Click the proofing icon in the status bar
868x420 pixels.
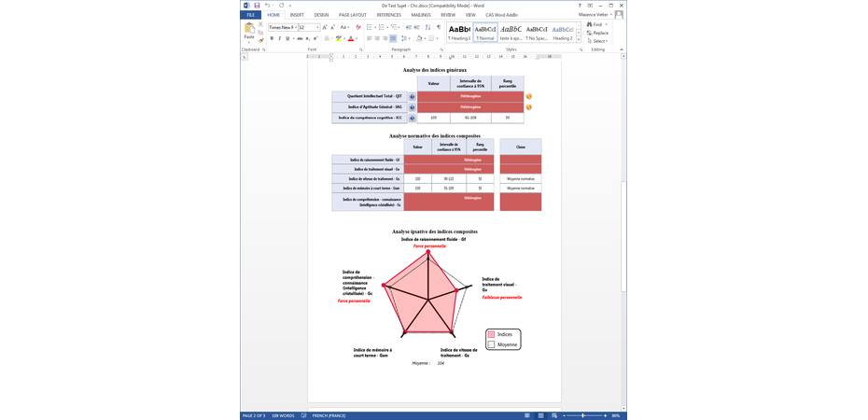[x=303, y=415]
